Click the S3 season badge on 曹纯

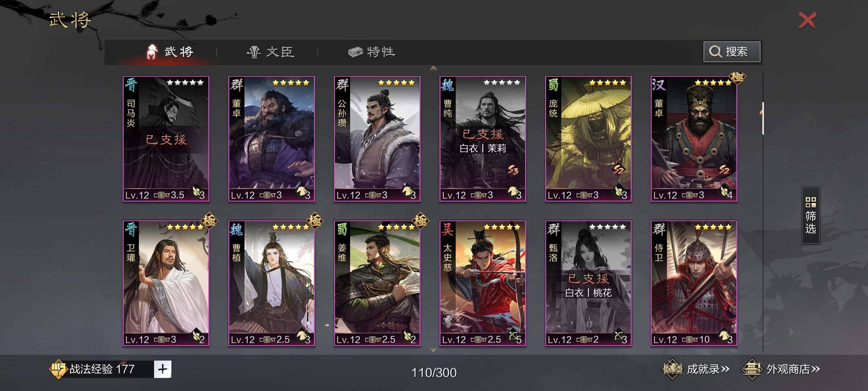click(x=513, y=169)
